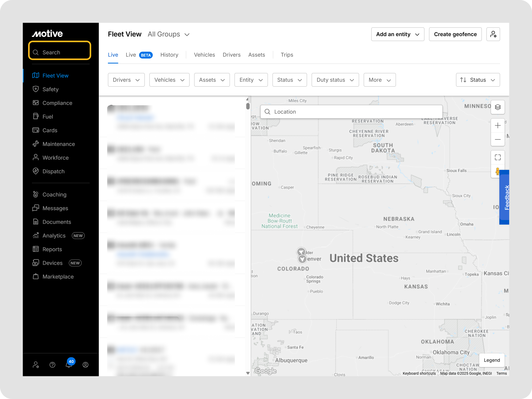Screen dimensions: 532x399
Task: Zoom out on the map
Action: (497, 139)
